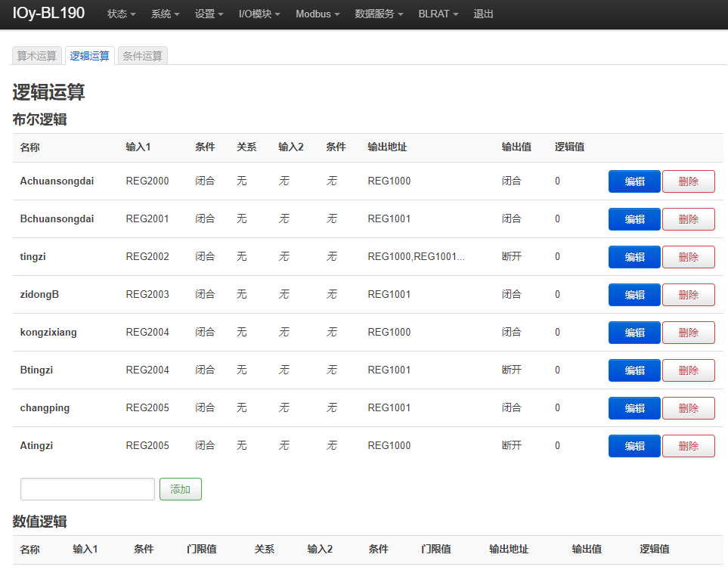Viewport: 728px width, 573px height.
Task: Select REG2003 input in zidongB row
Action: (x=147, y=294)
